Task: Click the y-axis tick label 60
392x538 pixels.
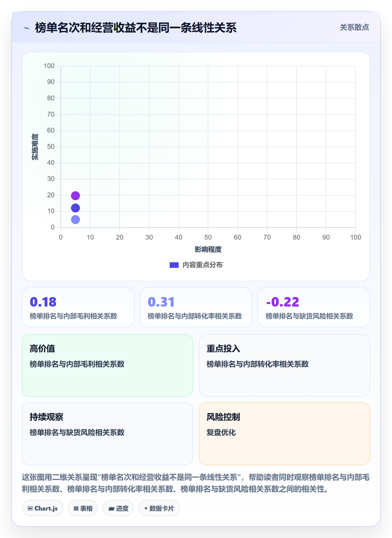Action: point(51,130)
